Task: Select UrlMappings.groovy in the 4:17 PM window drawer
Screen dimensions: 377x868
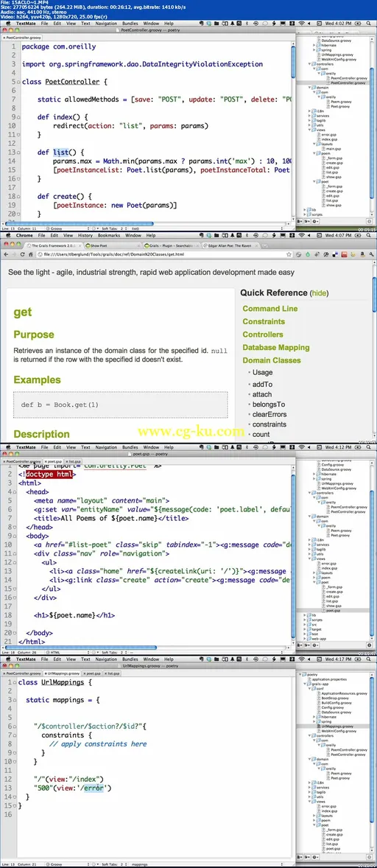Action: click(x=337, y=725)
